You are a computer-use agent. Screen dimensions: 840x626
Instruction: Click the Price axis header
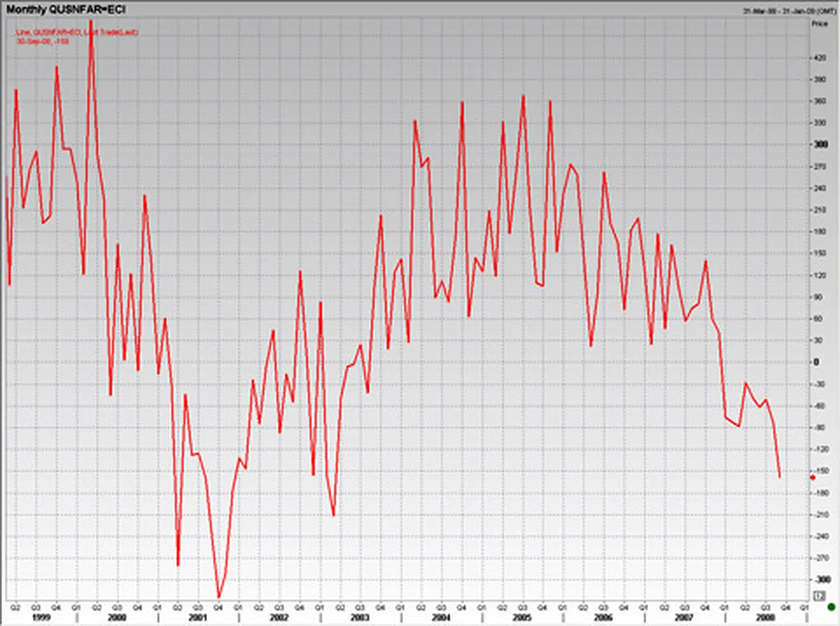[820, 24]
